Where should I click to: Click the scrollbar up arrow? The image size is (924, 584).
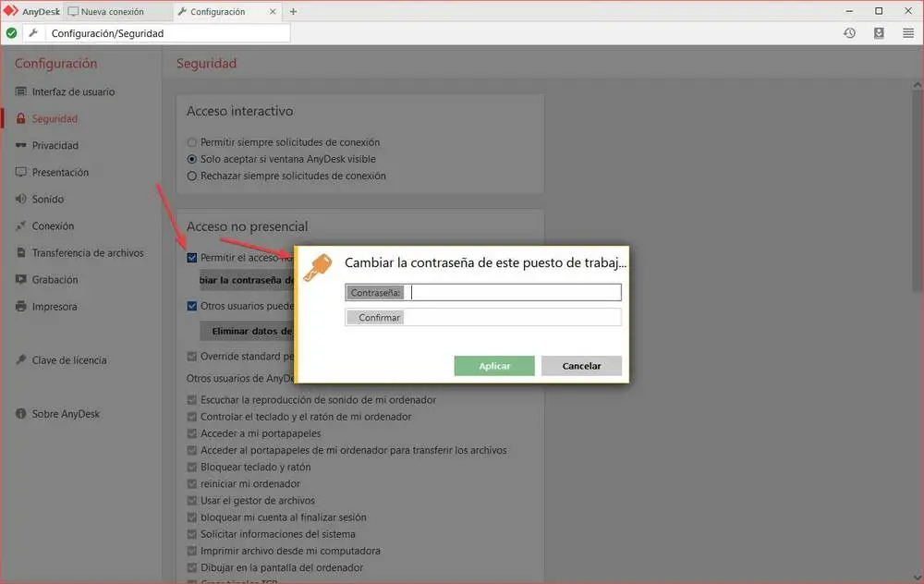pos(917,85)
